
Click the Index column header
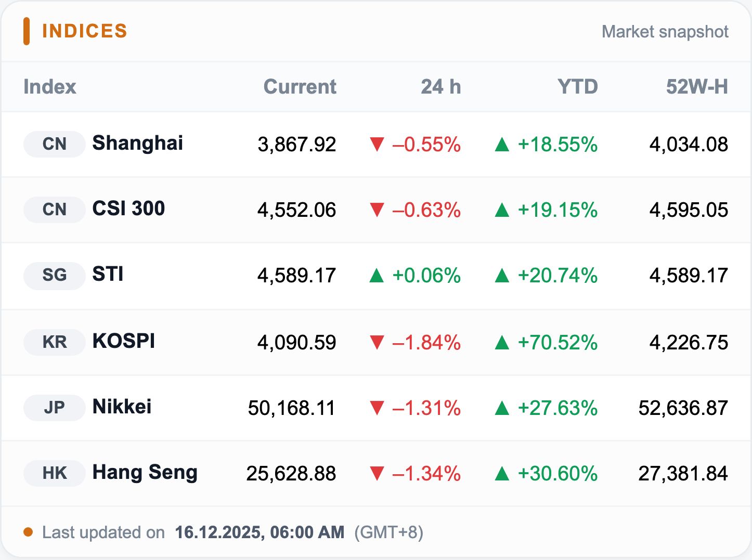click(x=50, y=87)
